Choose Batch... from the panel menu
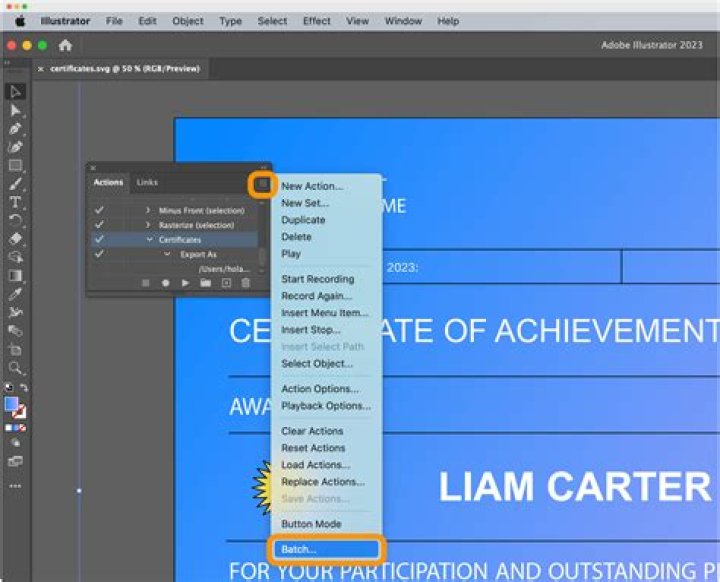 click(298, 549)
